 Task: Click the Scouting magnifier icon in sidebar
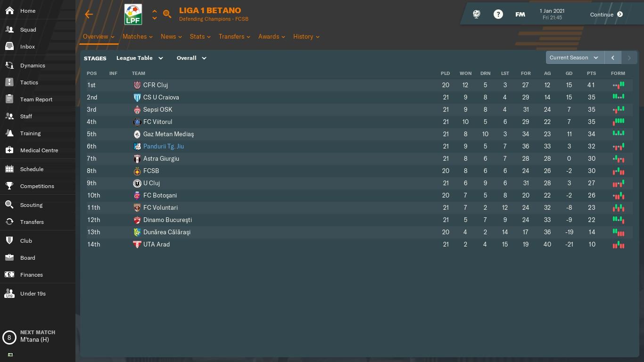(x=9, y=205)
